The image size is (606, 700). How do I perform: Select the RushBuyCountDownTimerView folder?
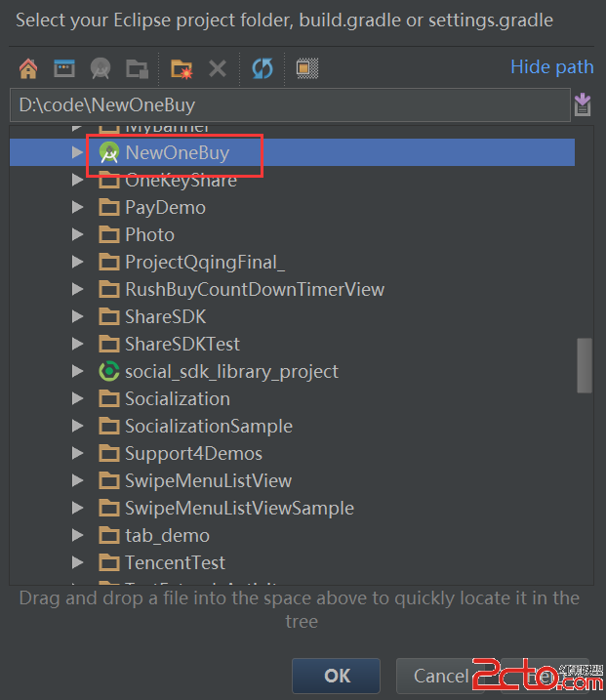click(254, 289)
